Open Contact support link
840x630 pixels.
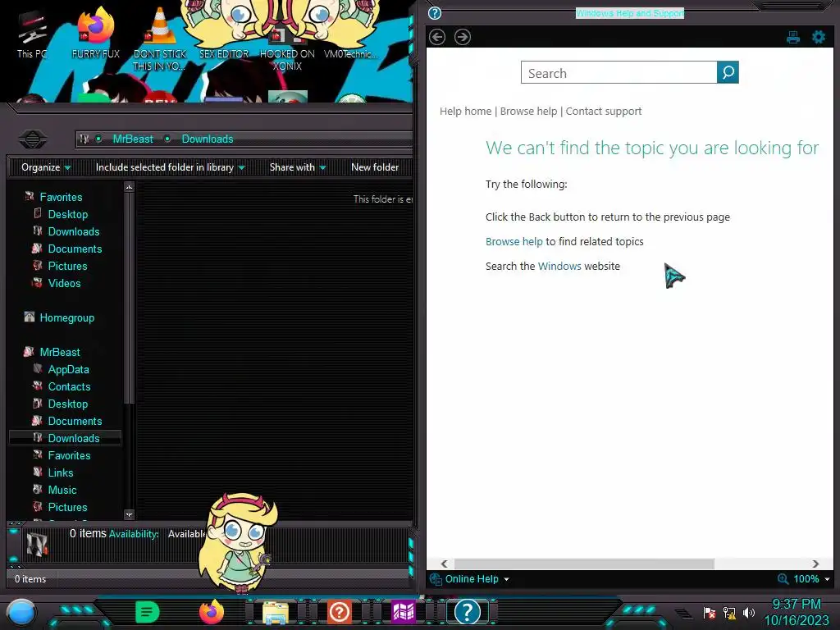603,112
